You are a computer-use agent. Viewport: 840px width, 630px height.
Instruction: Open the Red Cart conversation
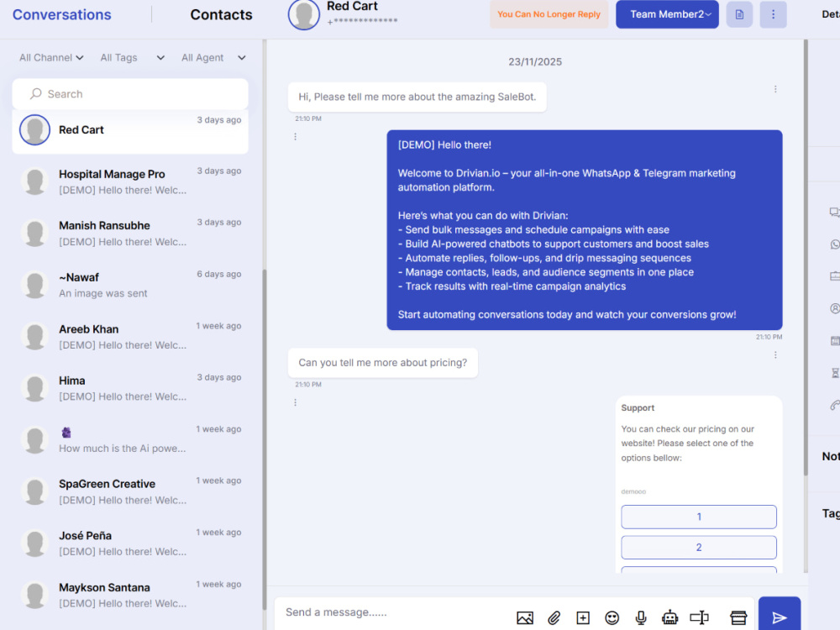130,130
